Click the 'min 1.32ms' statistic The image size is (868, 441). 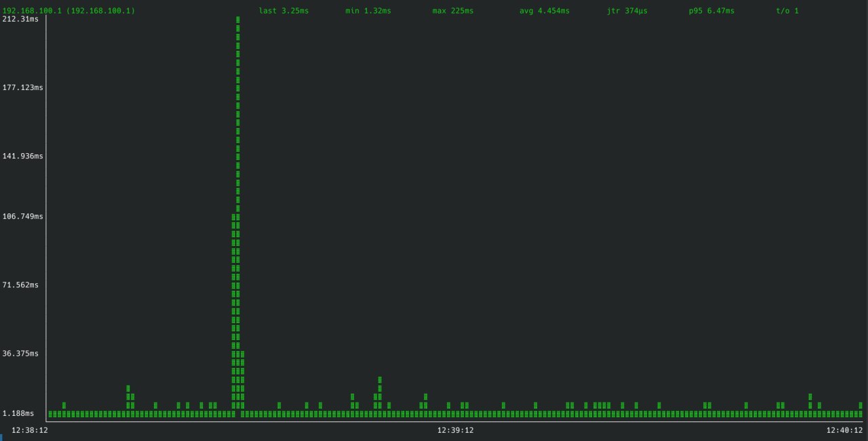pos(368,12)
